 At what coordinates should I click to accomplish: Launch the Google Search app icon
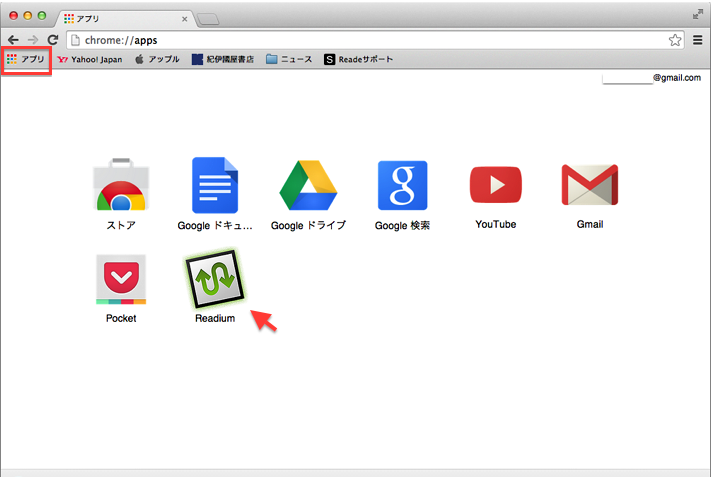403,185
